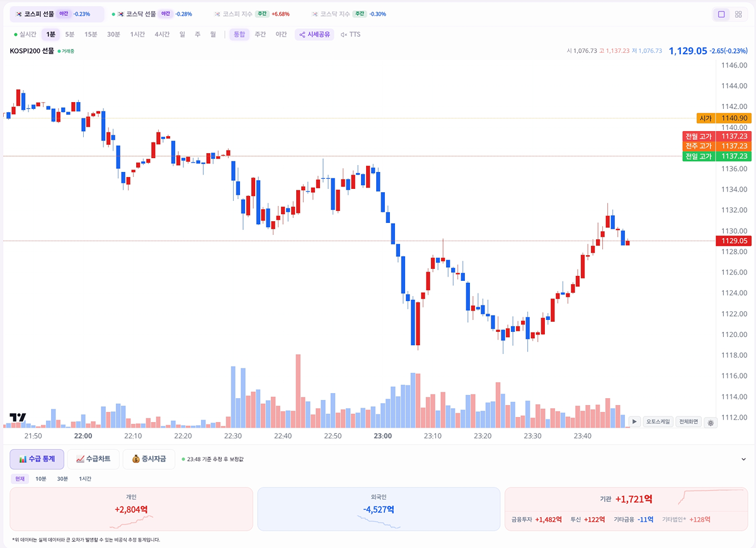Click the 오토스케일 button
This screenshot has height=548, width=756.
[658, 422]
